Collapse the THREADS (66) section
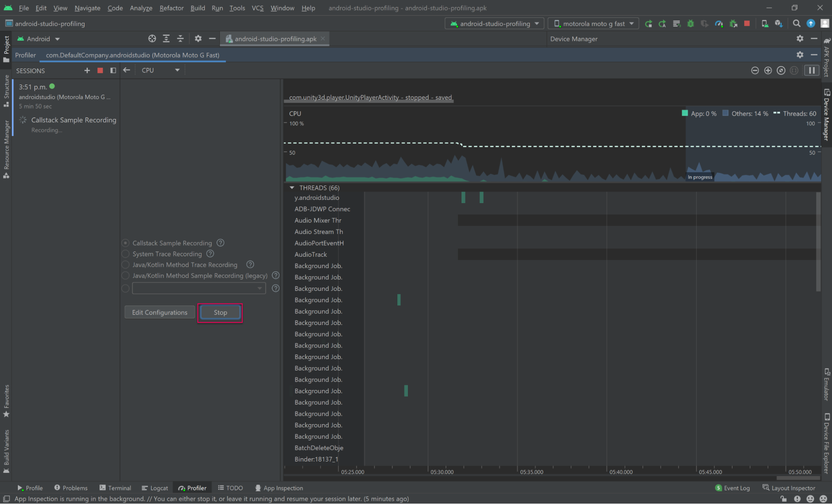 point(292,188)
